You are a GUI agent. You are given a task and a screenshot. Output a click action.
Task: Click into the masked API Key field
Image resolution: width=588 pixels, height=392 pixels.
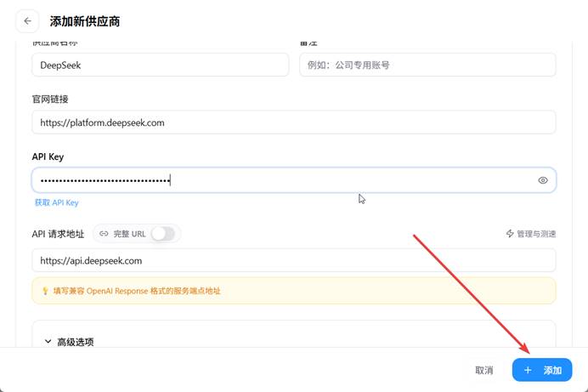294,180
